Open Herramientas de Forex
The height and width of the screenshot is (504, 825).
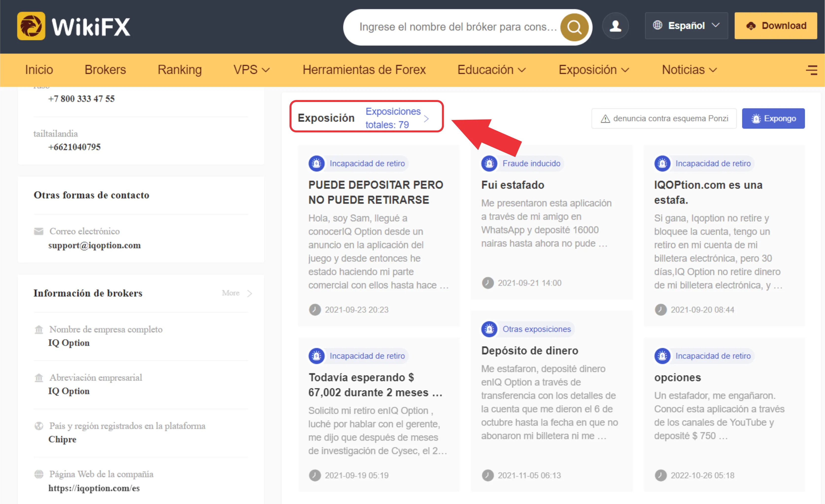click(364, 70)
